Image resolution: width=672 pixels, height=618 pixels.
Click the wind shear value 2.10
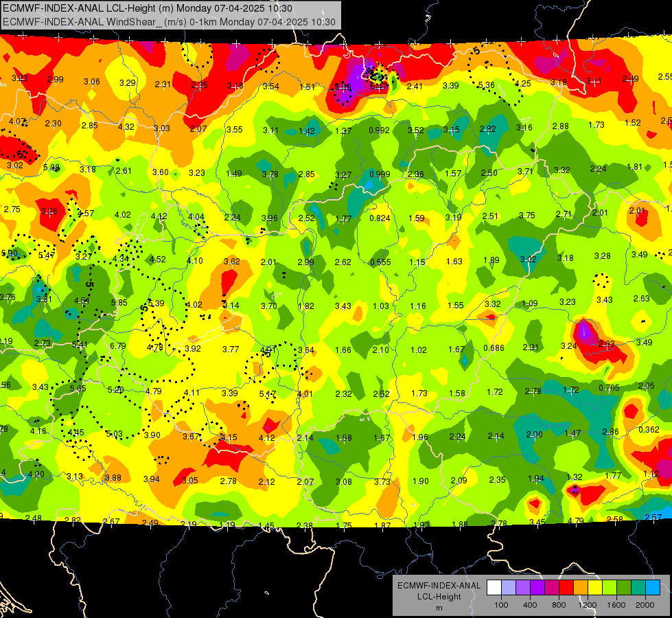(x=380, y=350)
